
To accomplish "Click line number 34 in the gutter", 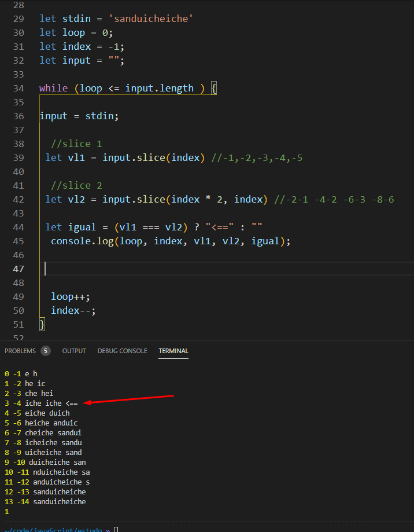I will tap(19, 88).
